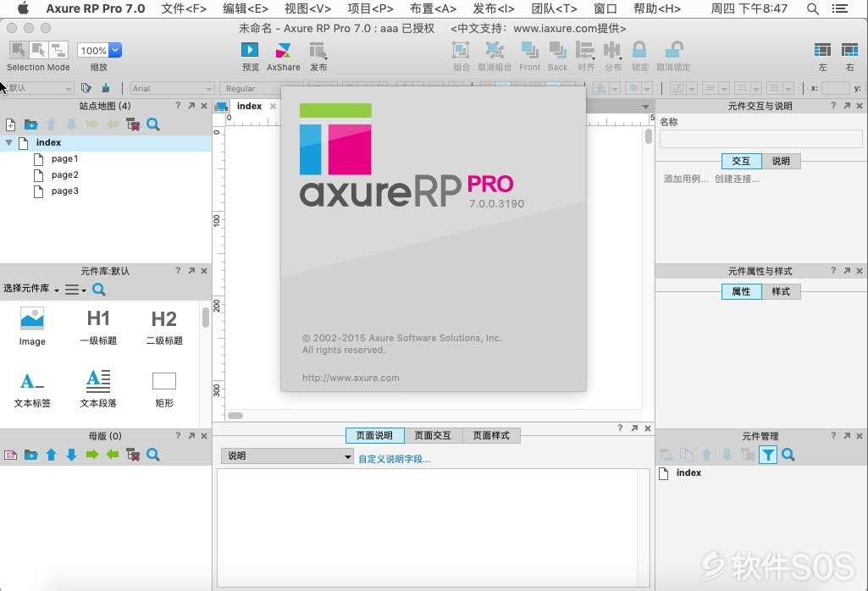Search widget manager with magnifier icon
The width and height of the screenshot is (868, 591).
[788, 455]
